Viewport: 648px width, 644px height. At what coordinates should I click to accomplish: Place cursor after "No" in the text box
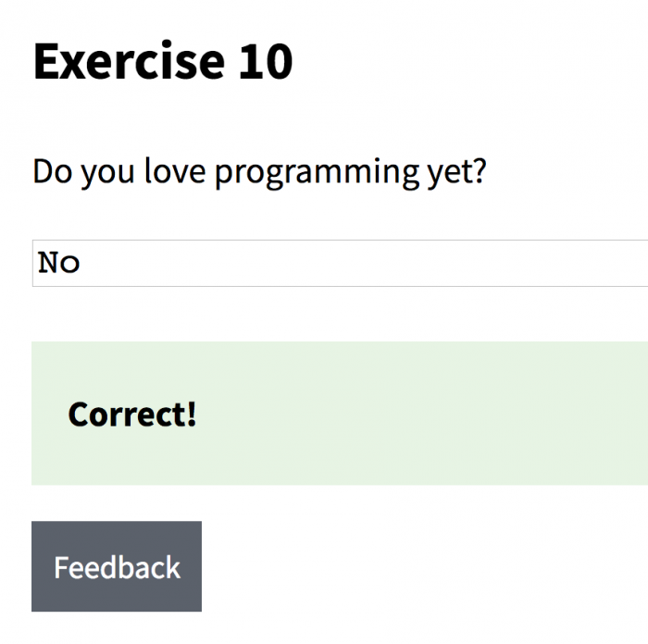coord(81,263)
